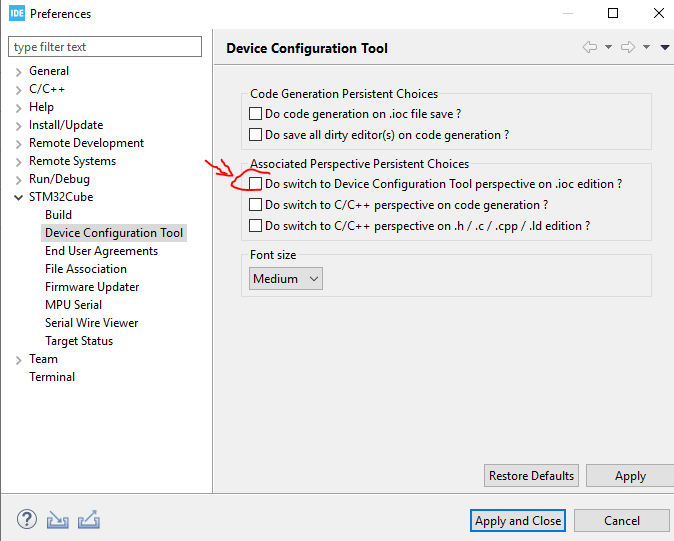Open Firmware Updater preferences
This screenshot has height=541, width=674.
pyautogui.click(x=92, y=287)
